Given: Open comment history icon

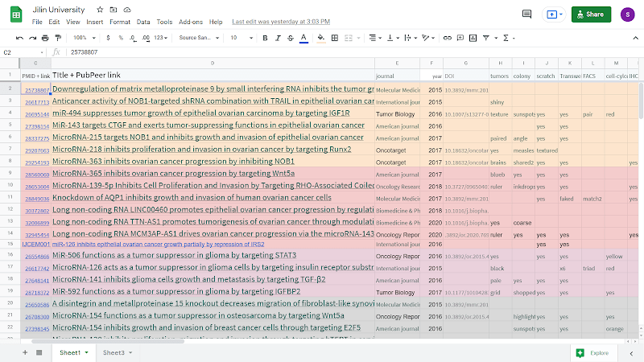Looking at the screenshot, I should coord(526,14).
